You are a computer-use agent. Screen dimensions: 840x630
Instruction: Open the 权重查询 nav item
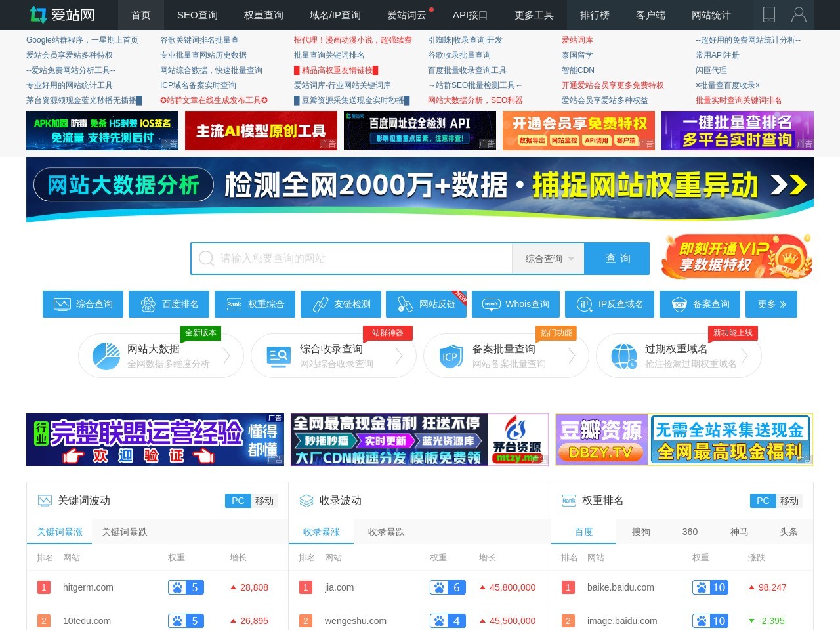click(264, 14)
